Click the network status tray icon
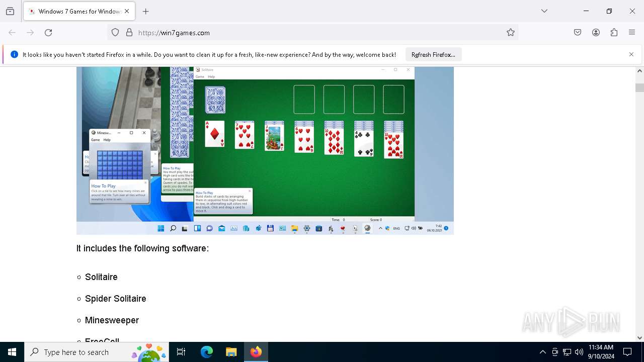 click(567, 352)
